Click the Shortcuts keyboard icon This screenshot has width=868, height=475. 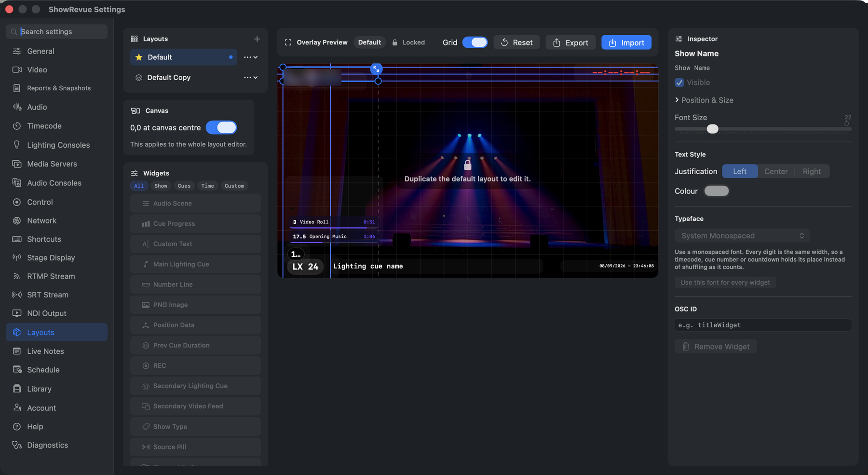(x=17, y=239)
